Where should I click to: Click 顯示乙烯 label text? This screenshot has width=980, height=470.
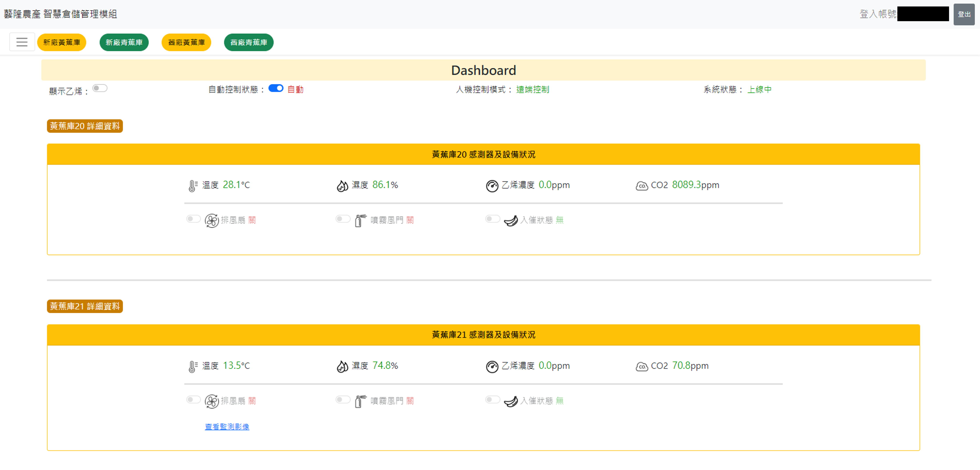pos(68,91)
